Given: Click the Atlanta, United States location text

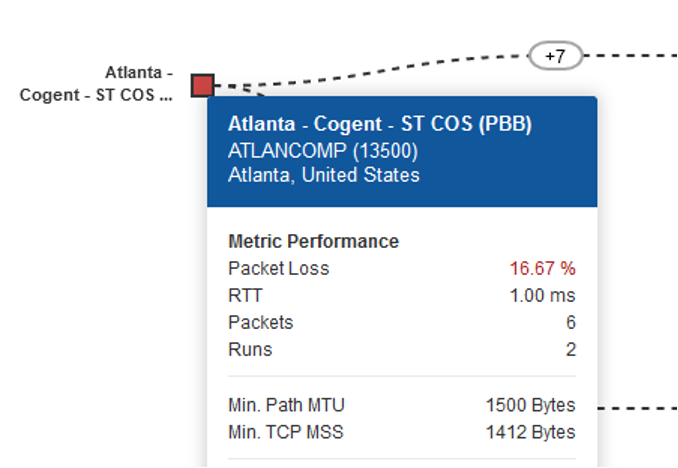Looking at the screenshot, I should click(x=324, y=175).
